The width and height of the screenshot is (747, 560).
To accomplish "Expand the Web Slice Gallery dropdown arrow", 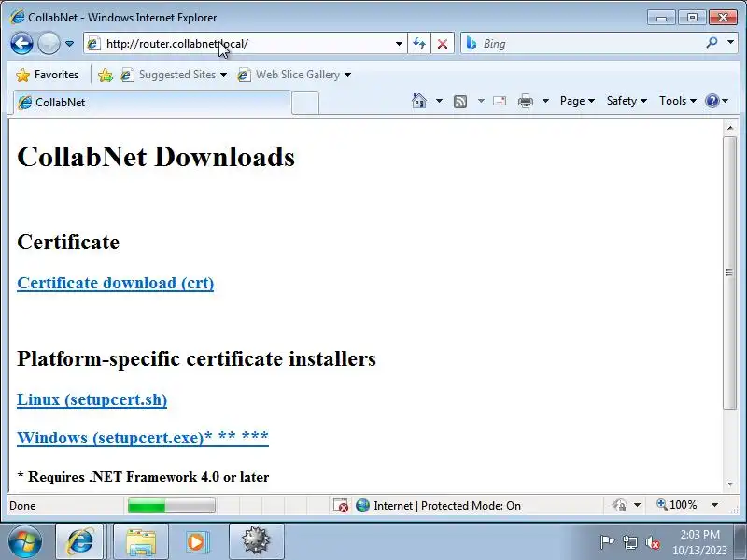I will (347, 75).
